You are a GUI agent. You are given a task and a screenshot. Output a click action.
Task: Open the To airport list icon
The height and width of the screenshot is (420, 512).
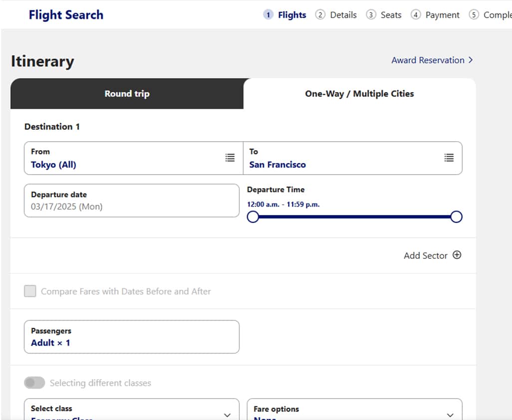[x=449, y=158]
